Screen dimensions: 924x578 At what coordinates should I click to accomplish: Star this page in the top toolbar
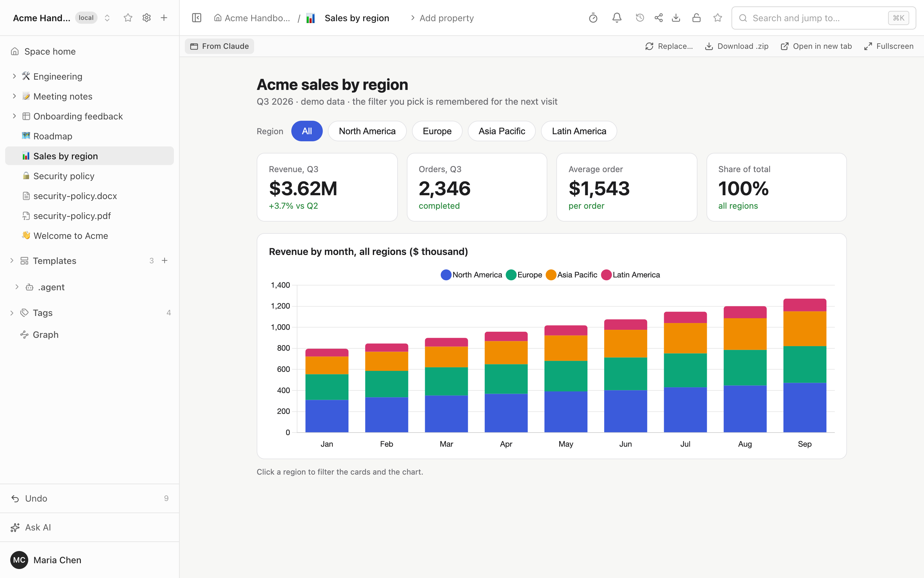click(x=718, y=18)
